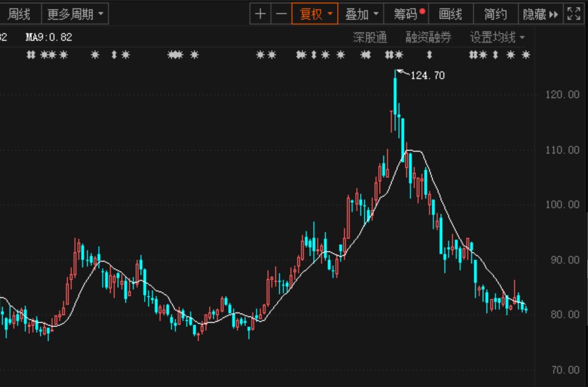
Task: Click the red dot on 筹码
Action: pos(422,10)
